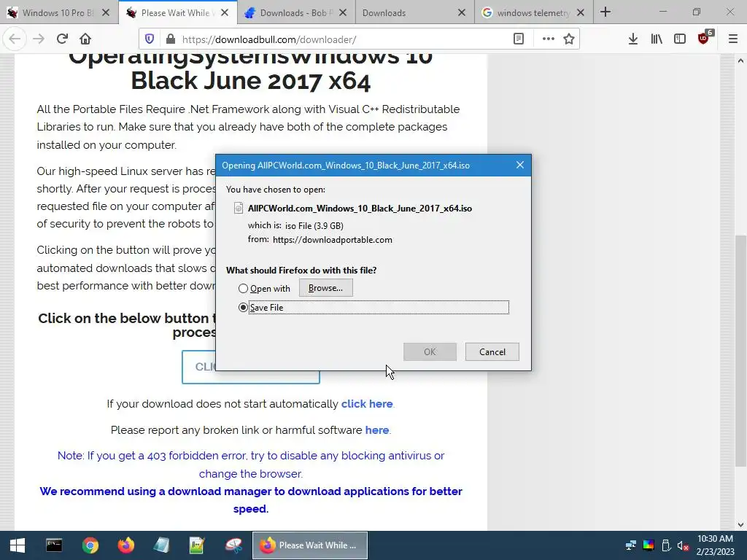Open taskbar clock showing 10:30 AM

(715, 545)
